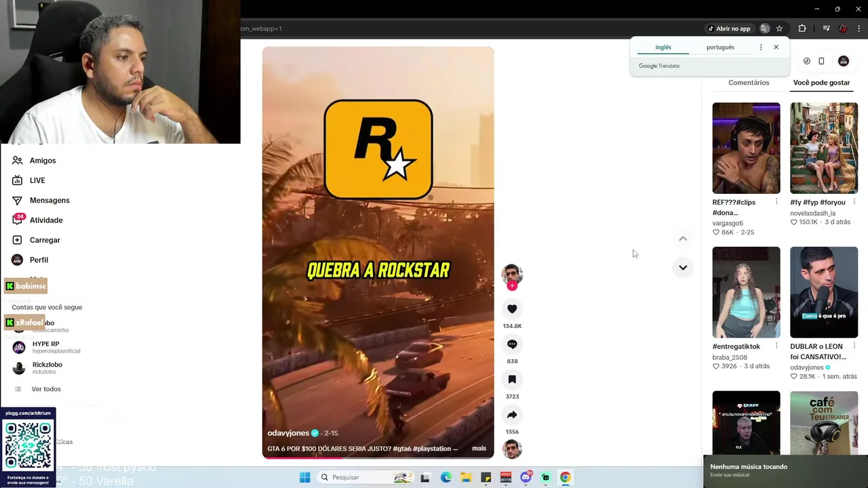Open Chrome profile avatar in toolbar
868x488 pixels.
843,28
